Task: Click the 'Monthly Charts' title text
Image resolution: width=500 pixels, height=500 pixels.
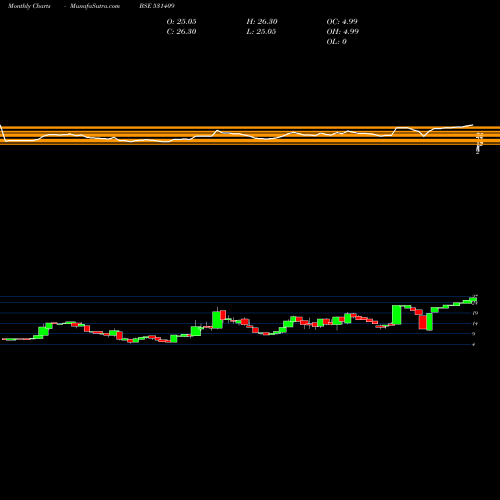Action: pyautogui.click(x=29, y=6)
